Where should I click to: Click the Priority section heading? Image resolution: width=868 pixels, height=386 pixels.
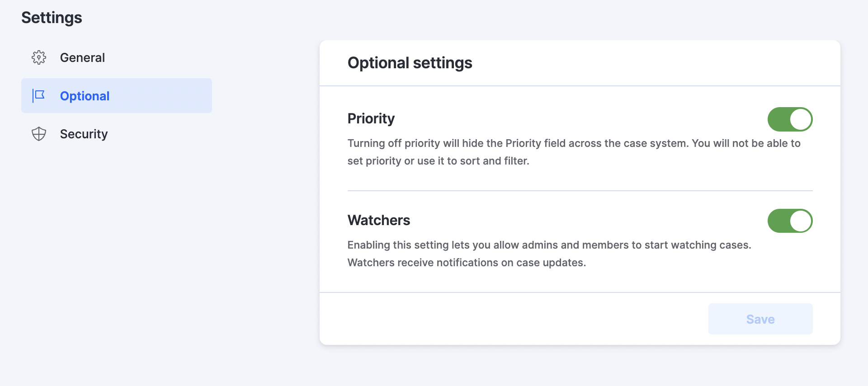pyautogui.click(x=371, y=118)
